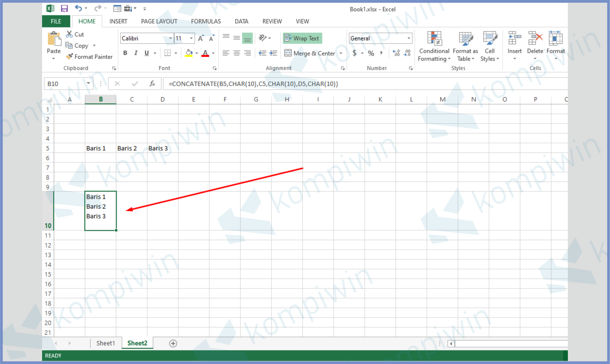
Task: Expand the General number format dropdown
Action: point(409,38)
